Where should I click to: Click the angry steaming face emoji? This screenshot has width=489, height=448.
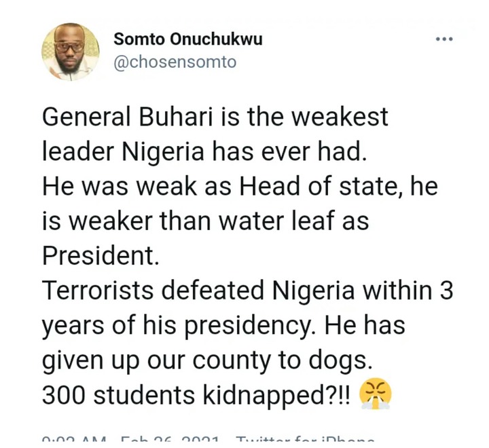pyautogui.click(x=376, y=394)
